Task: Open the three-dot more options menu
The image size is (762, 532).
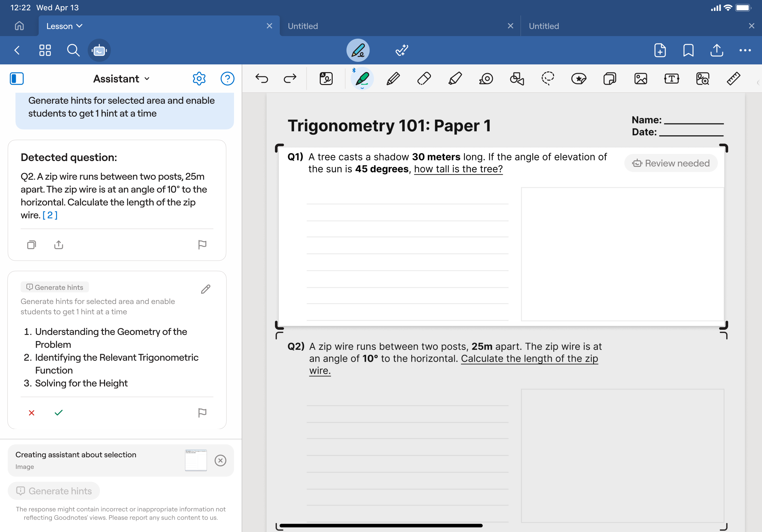Action: click(745, 51)
